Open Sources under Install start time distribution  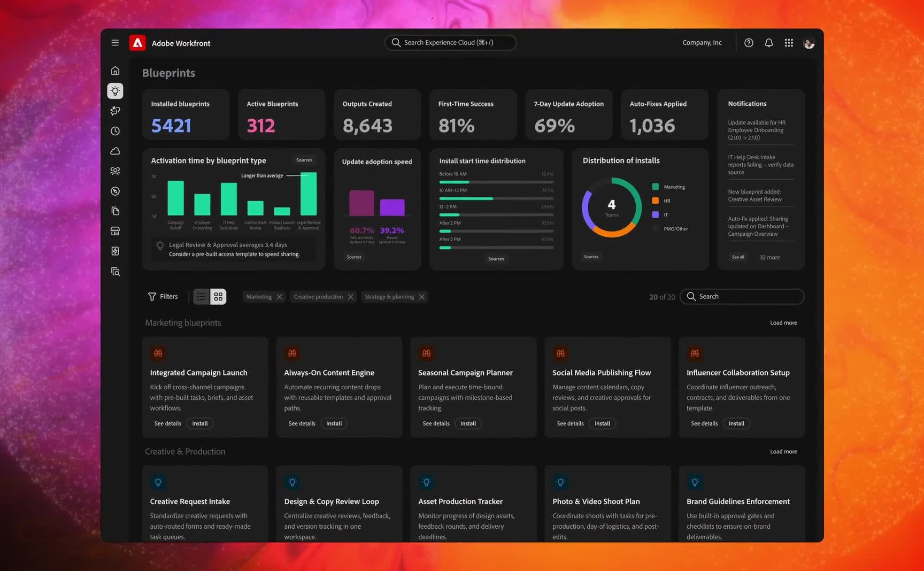(x=496, y=259)
